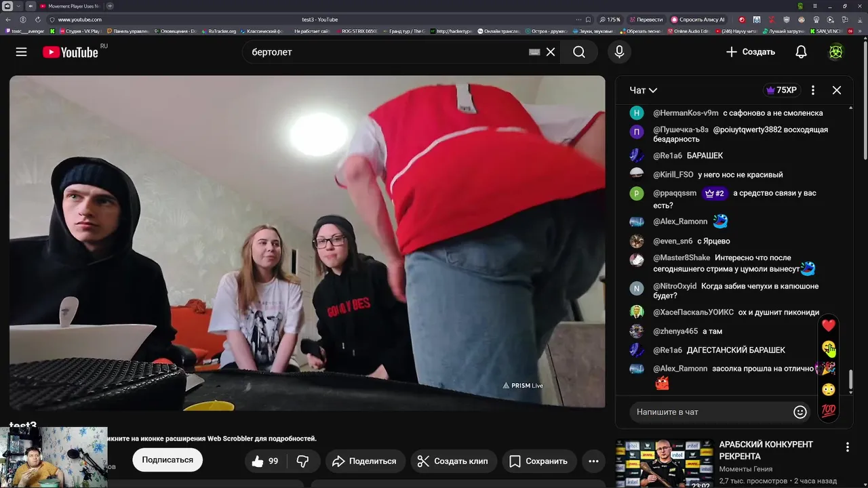Open the RuTracker.org bookmark

tap(218, 31)
